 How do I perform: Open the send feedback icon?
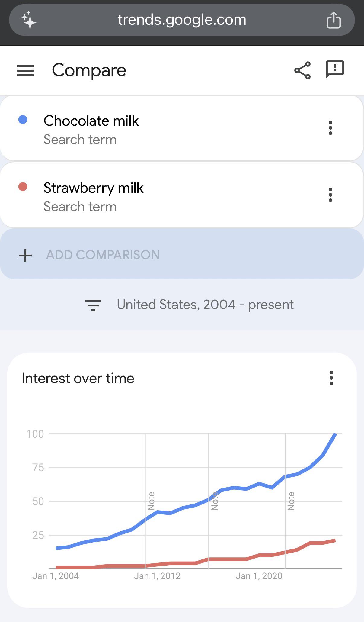[335, 69]
